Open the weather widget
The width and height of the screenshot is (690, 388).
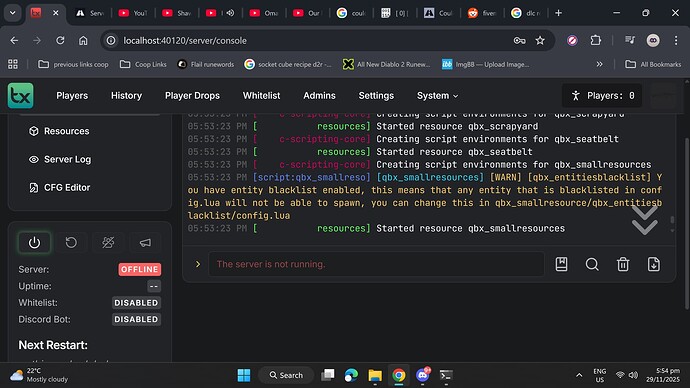pos(40,375)
